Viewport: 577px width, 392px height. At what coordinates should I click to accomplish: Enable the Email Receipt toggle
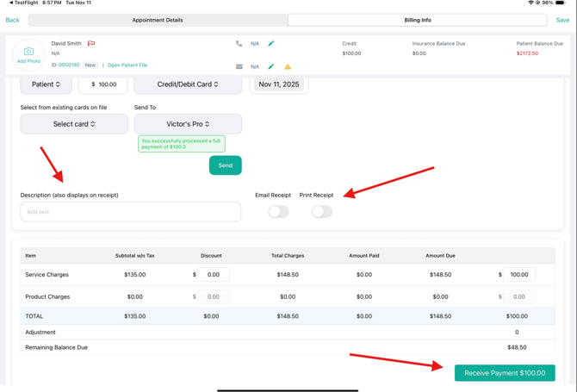pyautogui.click(x=278, y=211)
